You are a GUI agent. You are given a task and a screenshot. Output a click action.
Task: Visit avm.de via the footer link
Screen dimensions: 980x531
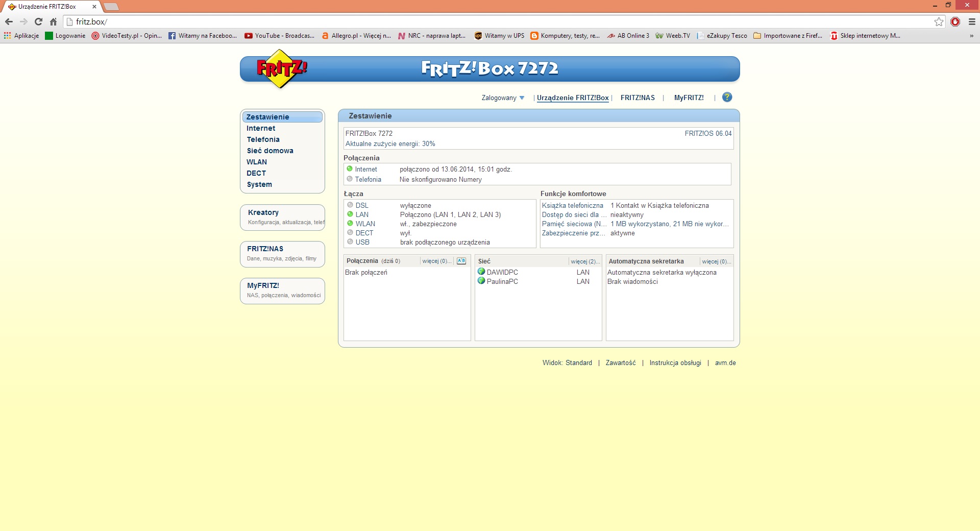click(x=725, y=363)
